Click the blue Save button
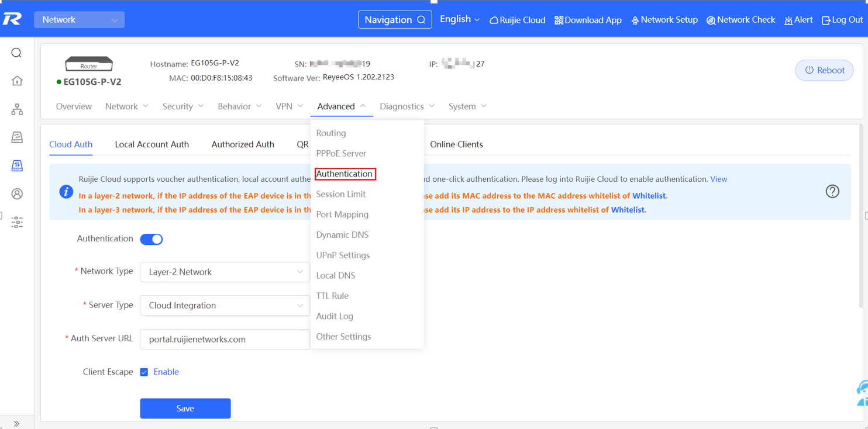This screenshot has height=429, width=868. (185, 409)
